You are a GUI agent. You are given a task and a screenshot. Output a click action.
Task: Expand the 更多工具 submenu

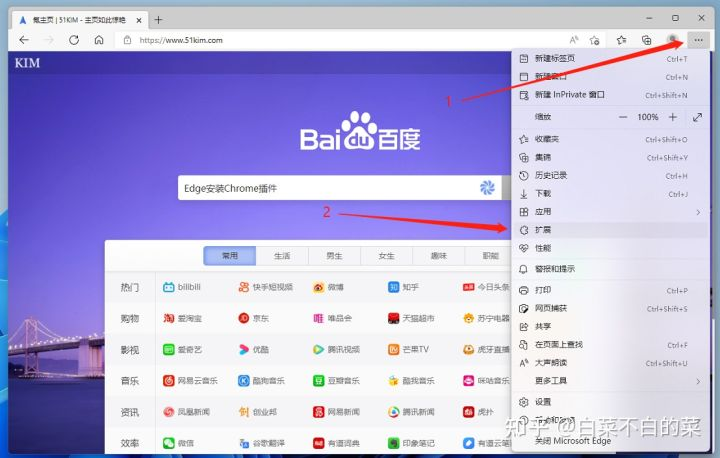click(x=610, y=381)
